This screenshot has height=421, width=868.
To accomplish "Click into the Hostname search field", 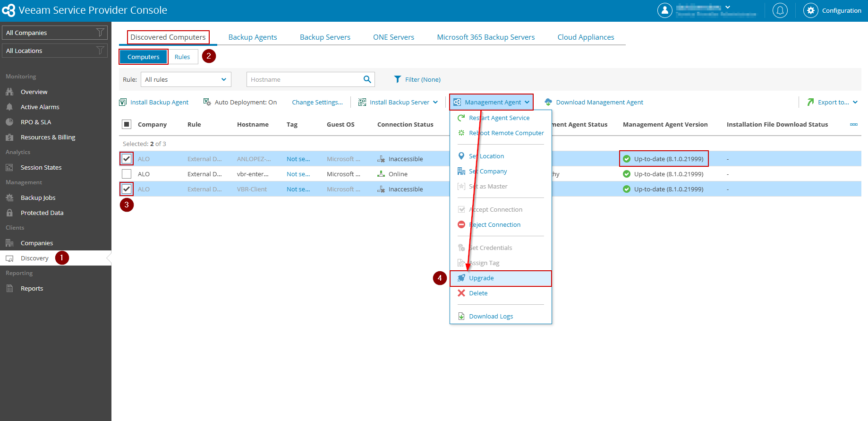I will (304, 79).
